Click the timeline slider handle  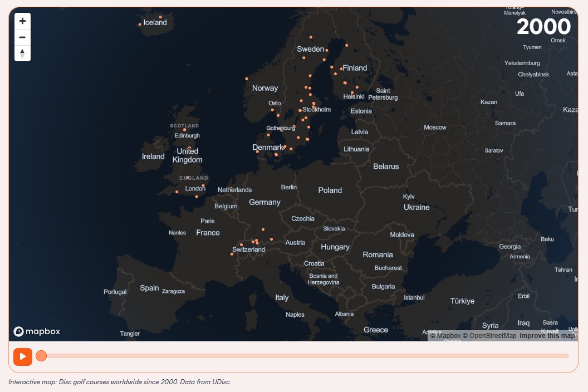41,356
